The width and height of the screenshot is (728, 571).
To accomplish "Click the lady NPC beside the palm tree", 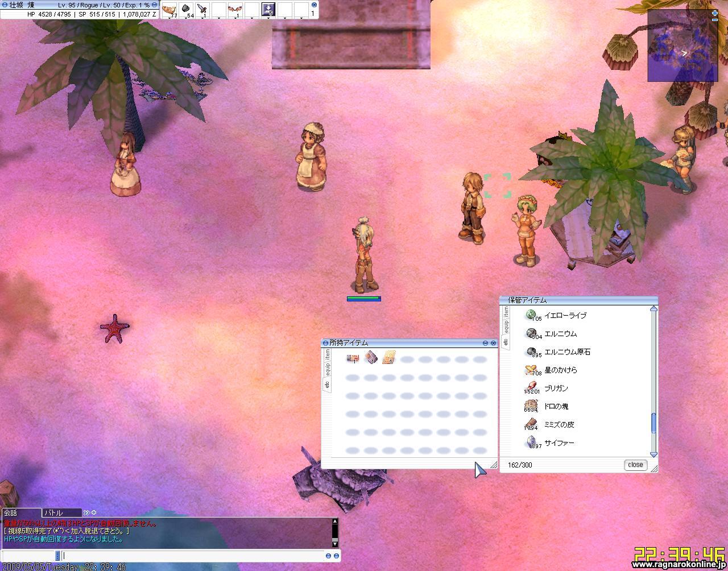I will tap(127, 165).
